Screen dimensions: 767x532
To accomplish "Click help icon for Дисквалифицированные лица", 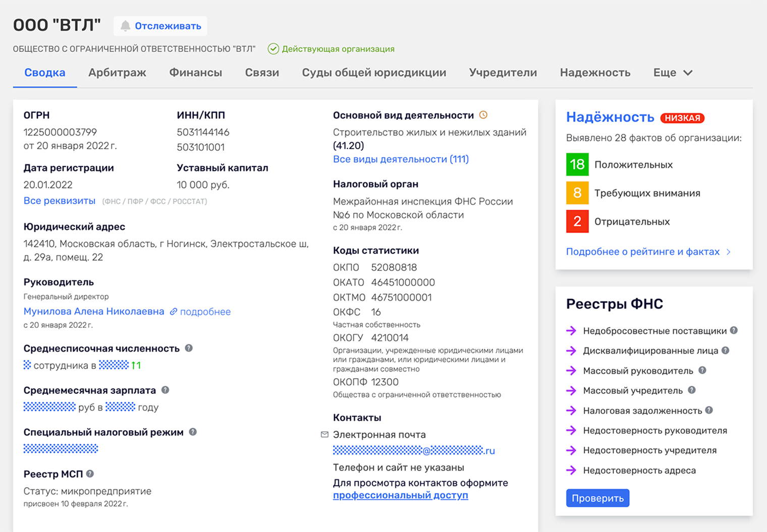I will point(725,350).
